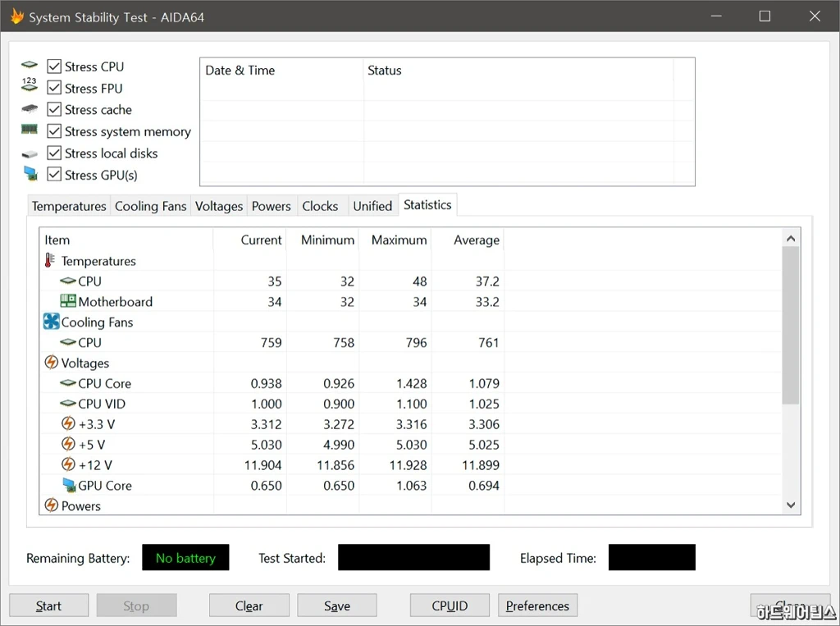Toggle the Stress CPU checkbox
The height and width of the screenshot is (626, 840).
click(54, 66)
